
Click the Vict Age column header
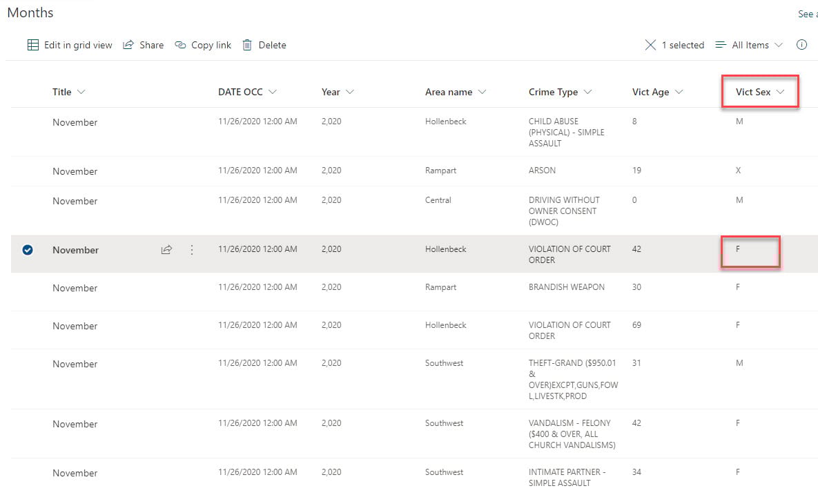pos(650,92)
